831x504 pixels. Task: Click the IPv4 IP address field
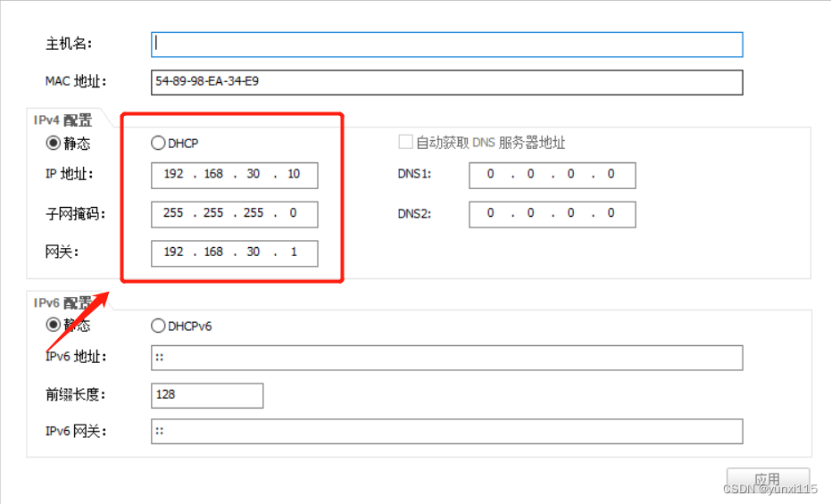pos(234,175)
